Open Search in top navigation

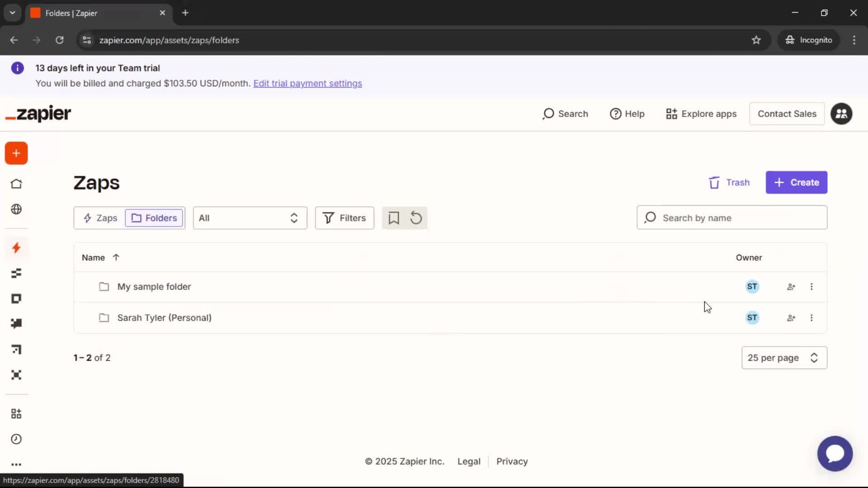565,114
